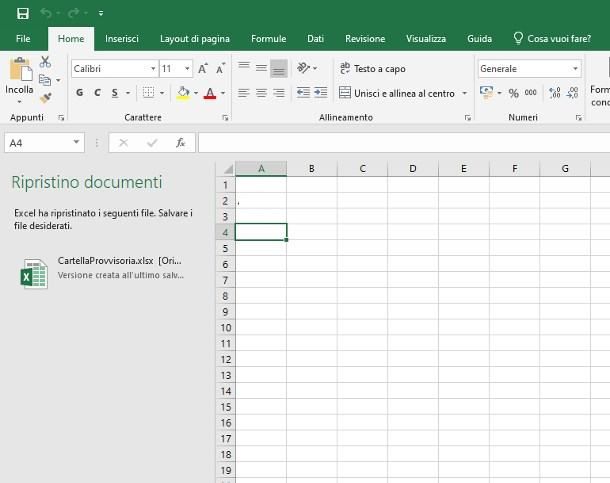
Task: Increase indent
Action: point(321,93)
